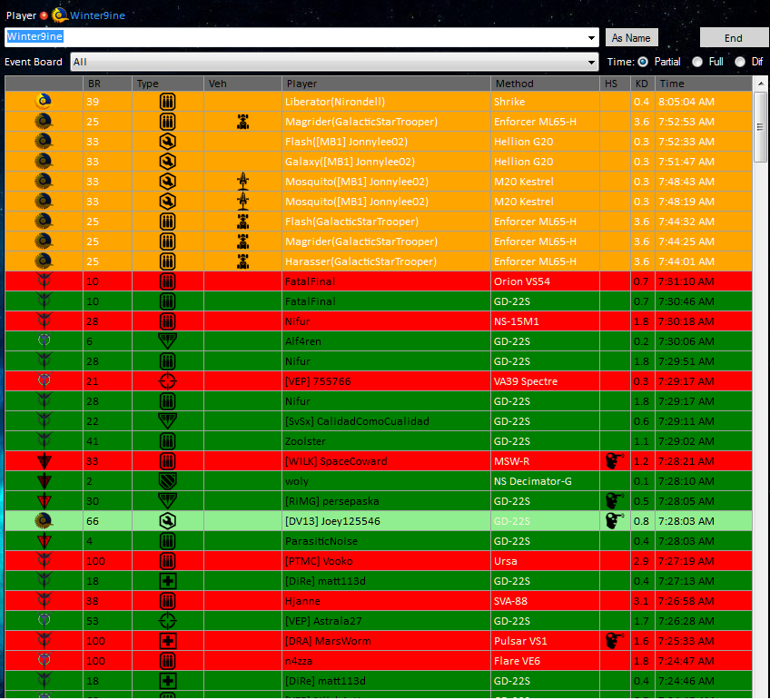Viewport: 770px width, 700px height.
Task: Click the As Name button
Action: (x=631, y=38)
